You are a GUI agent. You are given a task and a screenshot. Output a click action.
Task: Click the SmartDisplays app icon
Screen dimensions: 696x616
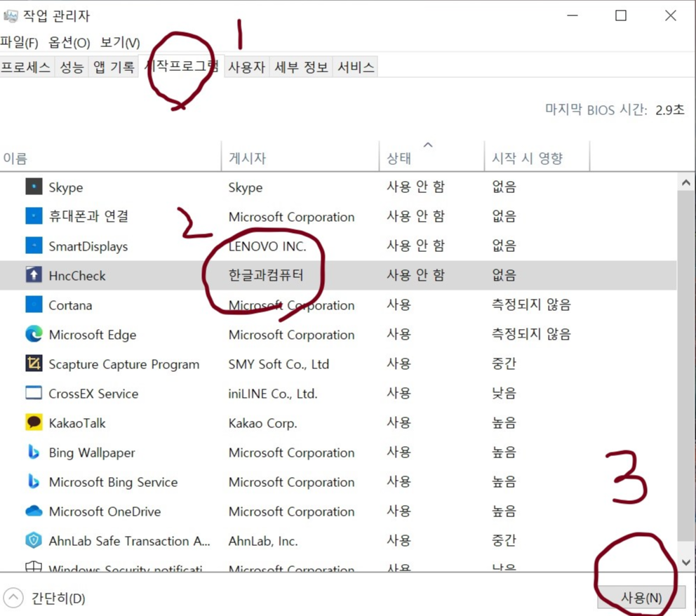tap(34, 246)
